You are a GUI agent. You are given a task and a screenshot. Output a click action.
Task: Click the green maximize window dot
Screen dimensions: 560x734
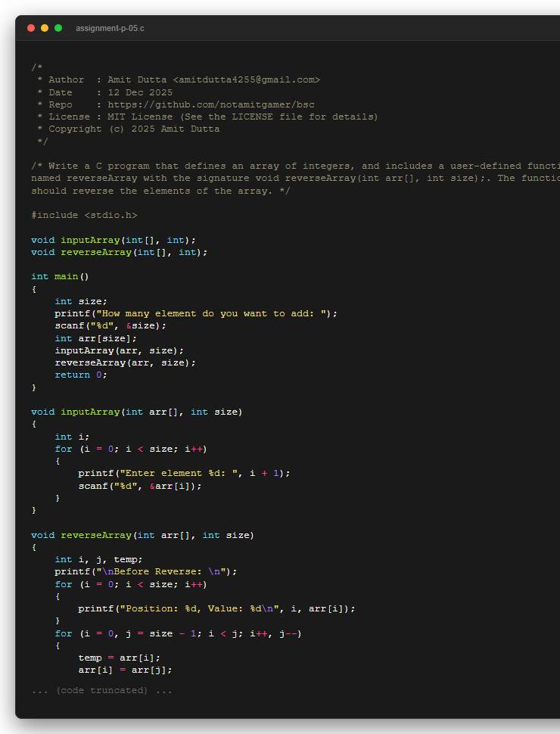58,28
